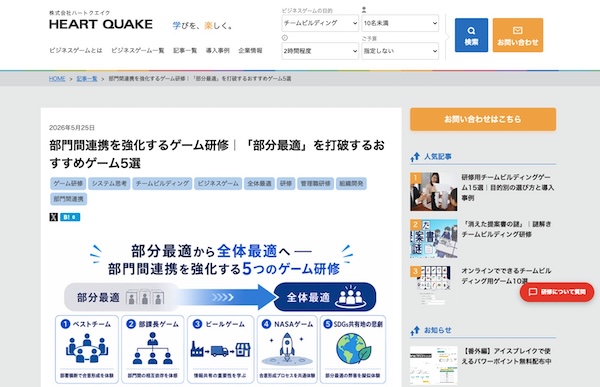Screen dimensions: 600x387
Task: Click the Hatena bookmark B! icon
Action: (70, 217)
